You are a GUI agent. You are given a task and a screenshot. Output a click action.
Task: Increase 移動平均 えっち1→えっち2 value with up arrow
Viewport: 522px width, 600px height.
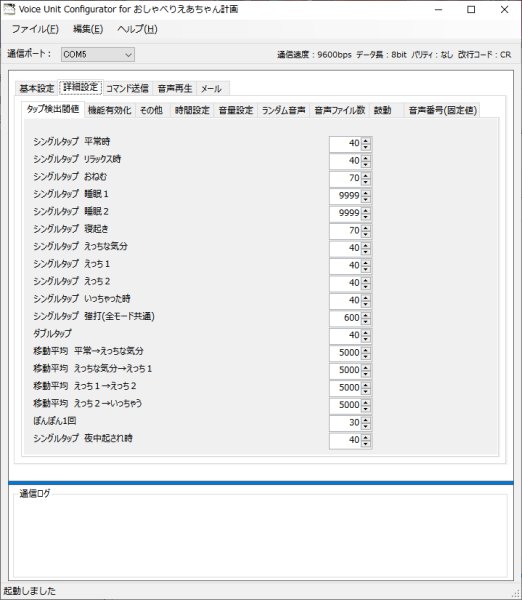(366, 385)
